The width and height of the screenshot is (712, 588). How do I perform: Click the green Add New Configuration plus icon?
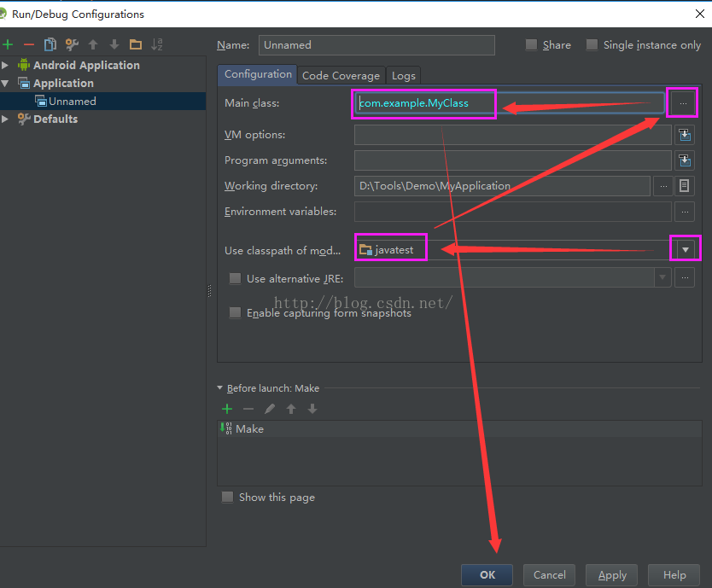tap(8, 44)
